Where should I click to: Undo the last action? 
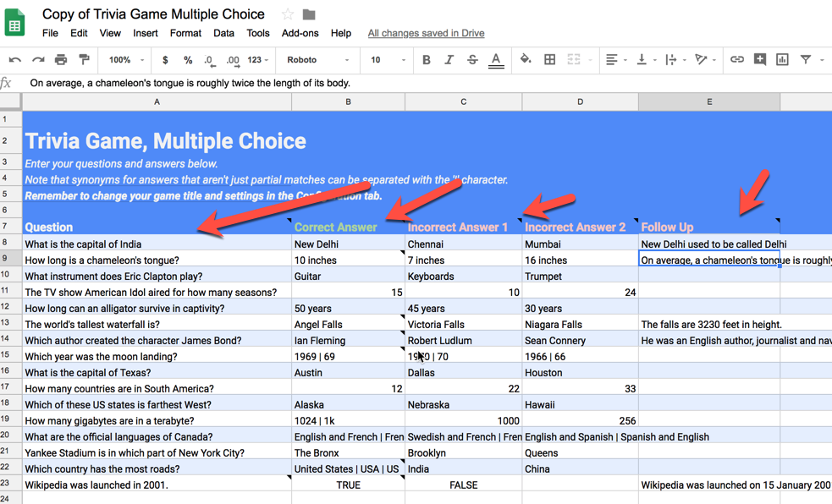(x=15, y=60)
